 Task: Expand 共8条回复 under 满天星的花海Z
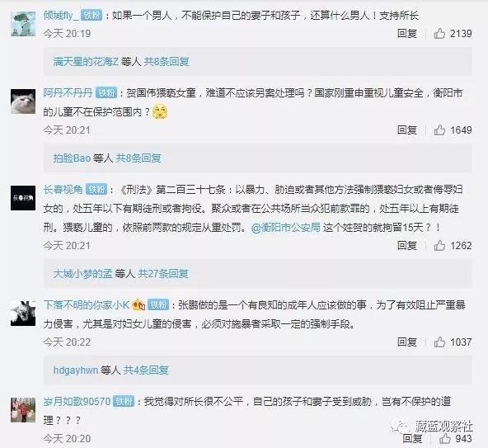167,62
